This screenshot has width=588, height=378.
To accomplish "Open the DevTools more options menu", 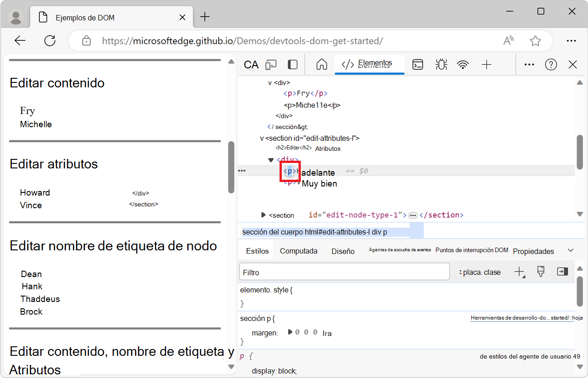I will [x=529, y=64].
